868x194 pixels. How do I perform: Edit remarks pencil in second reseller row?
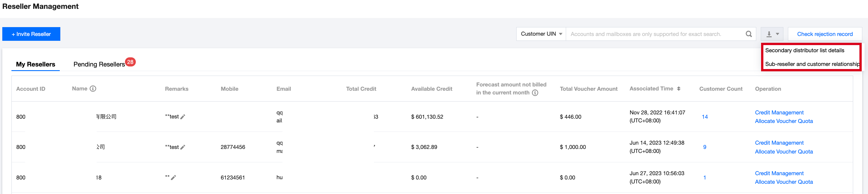pyautogui.click(x=183, y=147)
